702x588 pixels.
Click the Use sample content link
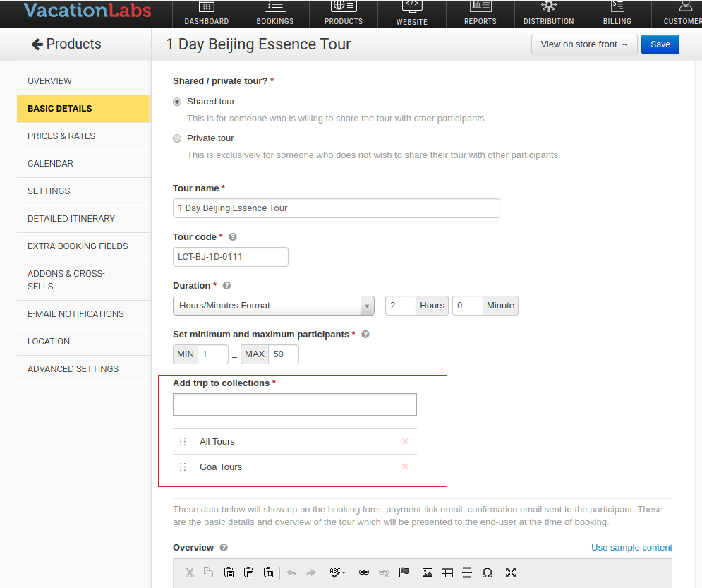tap(631, 548)
